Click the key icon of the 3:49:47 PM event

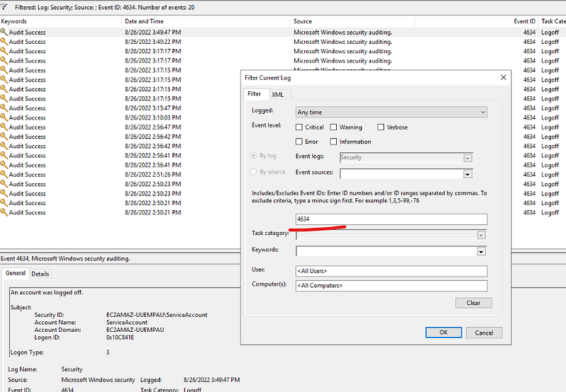pos(4,32)
